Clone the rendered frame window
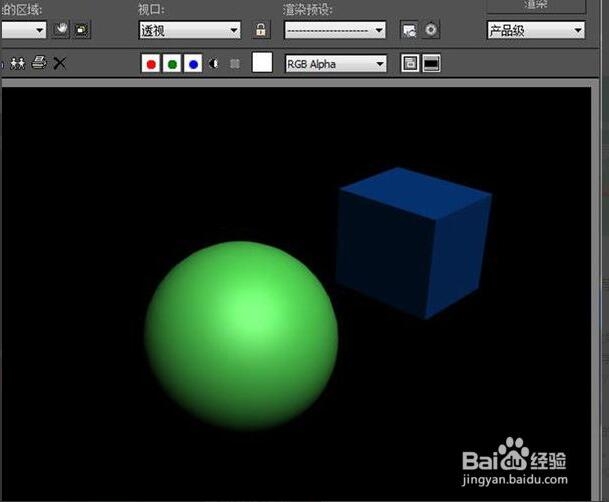Image resolution: width=609 pixels, height=502 pixels. 17,63
